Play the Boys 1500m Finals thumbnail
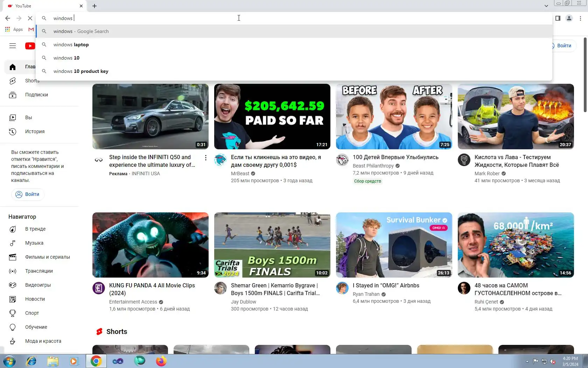This screenshot has width=588, height=368. (272, 245)
